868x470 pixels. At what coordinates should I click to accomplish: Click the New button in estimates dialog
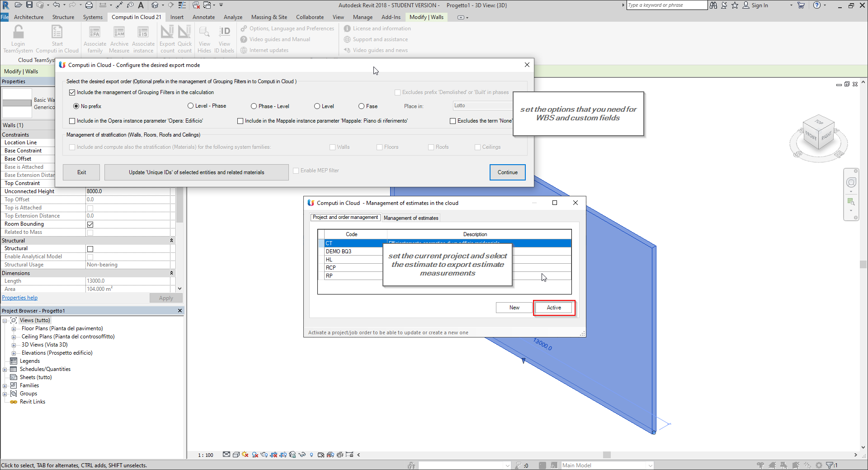click(x=514, y=308)
